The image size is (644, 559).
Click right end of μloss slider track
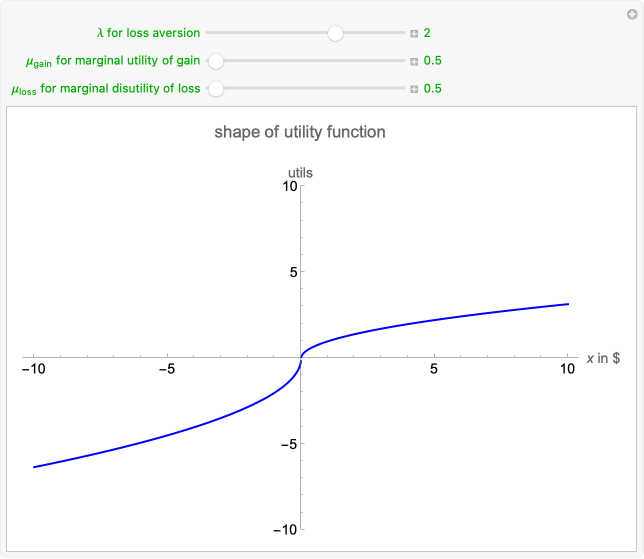403,89
